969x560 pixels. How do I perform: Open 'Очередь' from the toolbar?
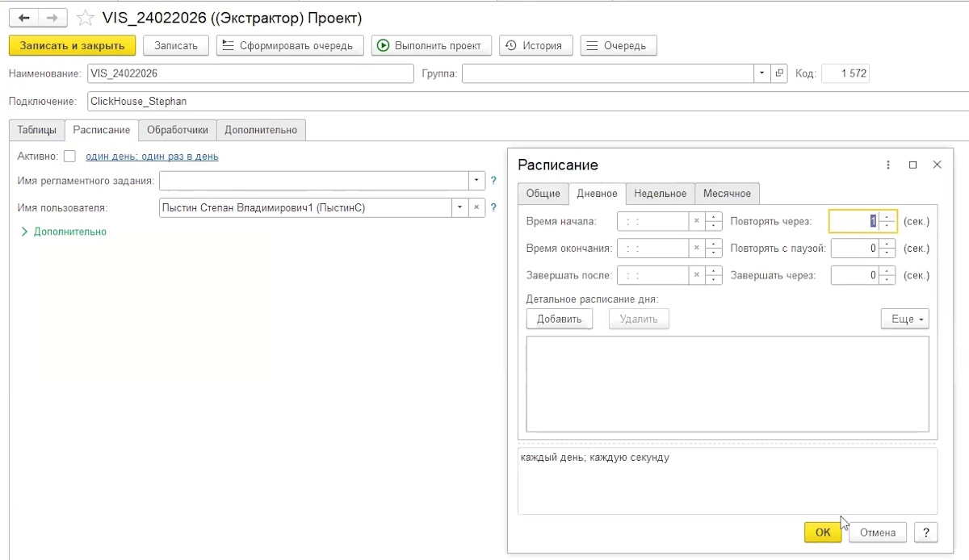point(619,45)
